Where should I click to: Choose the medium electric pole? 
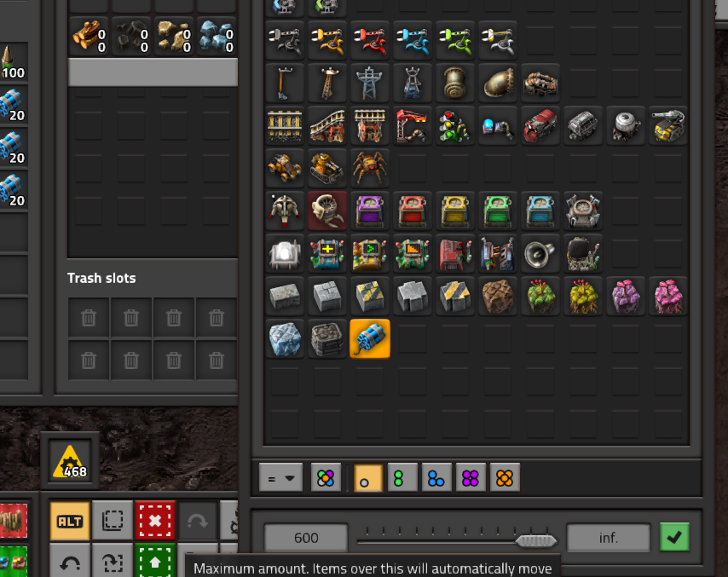[327, 83]
